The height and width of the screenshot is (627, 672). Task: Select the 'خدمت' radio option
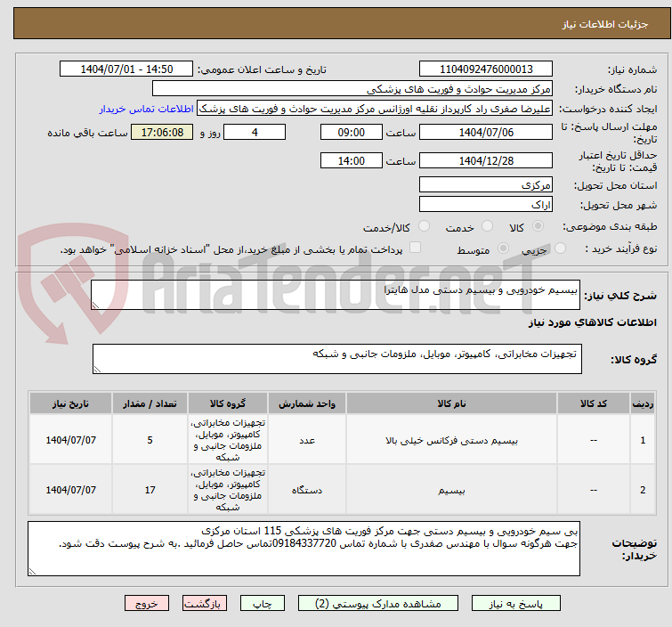pyautogui.click(x=488, y=227)
